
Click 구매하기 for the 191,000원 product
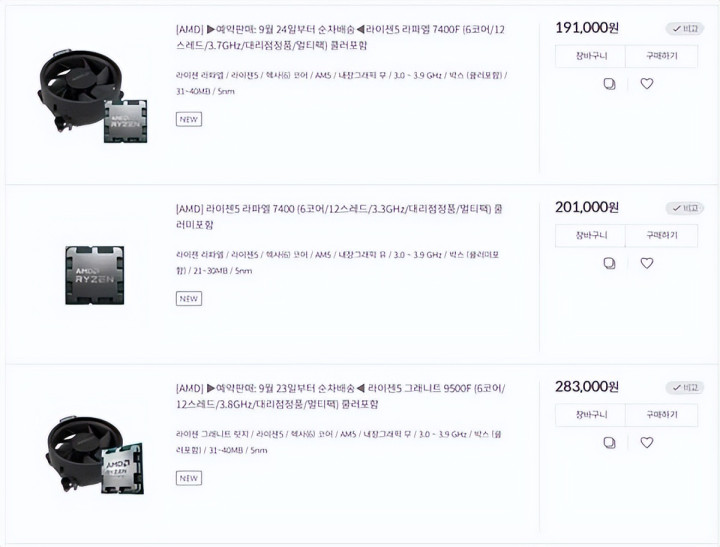[x=662, y=56]
